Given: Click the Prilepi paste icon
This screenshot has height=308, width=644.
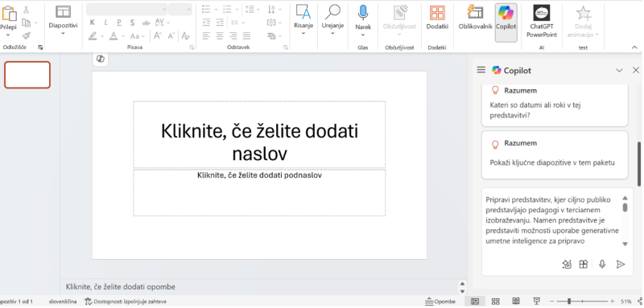Looking at the screenshot, I should (x=9, y=13).
